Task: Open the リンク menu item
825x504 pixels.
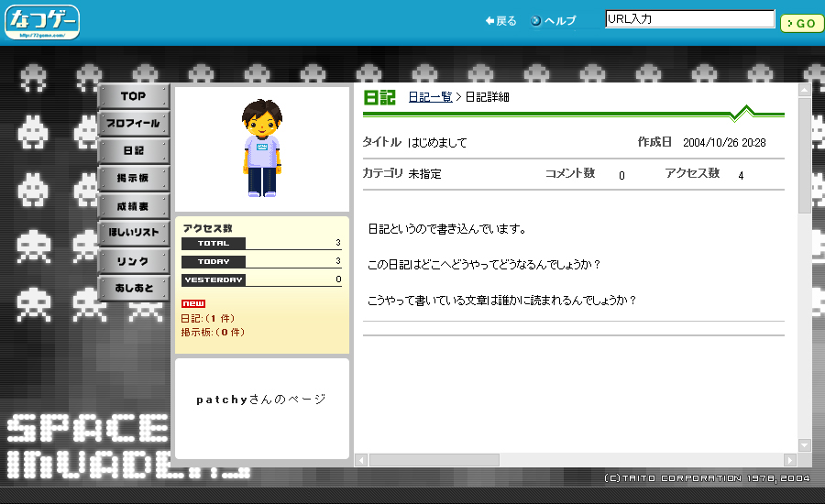Action: (x=134, y=261)
